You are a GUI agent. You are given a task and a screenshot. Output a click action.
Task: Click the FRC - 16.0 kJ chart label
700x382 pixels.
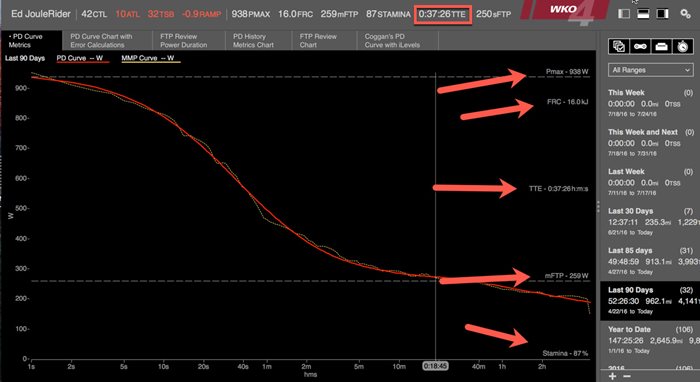tap(567, 102)
